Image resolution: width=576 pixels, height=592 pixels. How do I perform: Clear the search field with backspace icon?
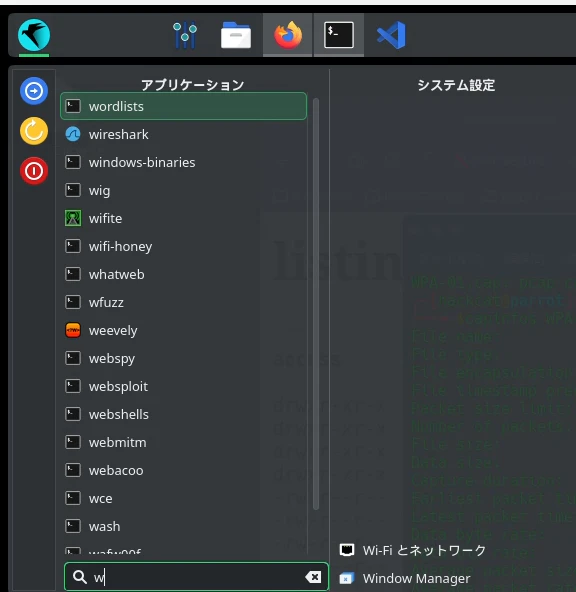(x=313, y=577)
